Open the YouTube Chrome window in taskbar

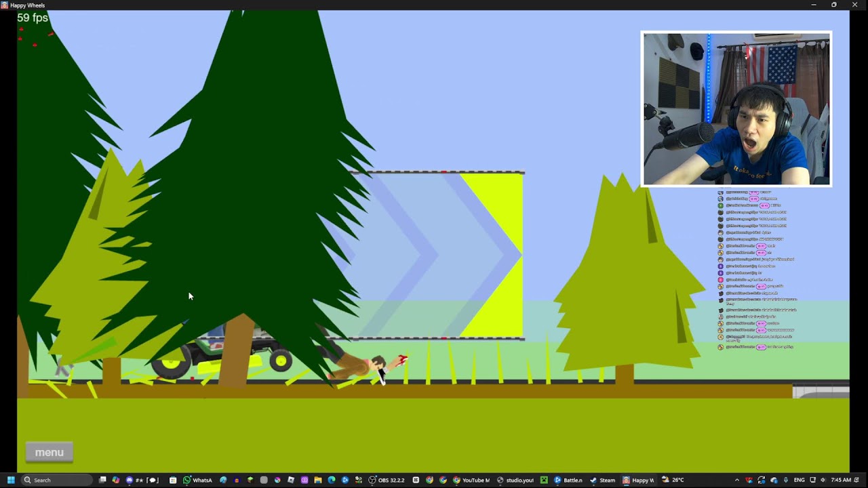tap(471, 480)
